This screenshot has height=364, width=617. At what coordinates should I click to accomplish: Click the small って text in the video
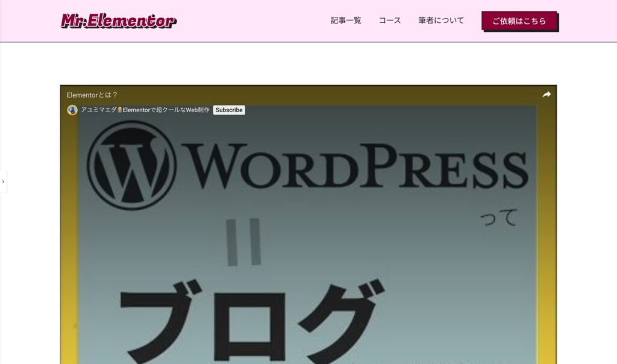coord(498,218)
